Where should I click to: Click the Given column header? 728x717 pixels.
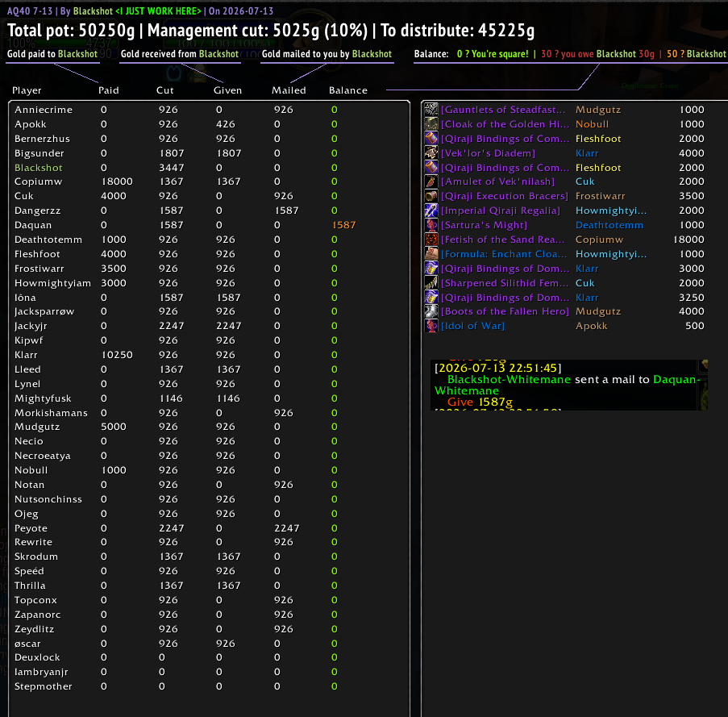227,90
